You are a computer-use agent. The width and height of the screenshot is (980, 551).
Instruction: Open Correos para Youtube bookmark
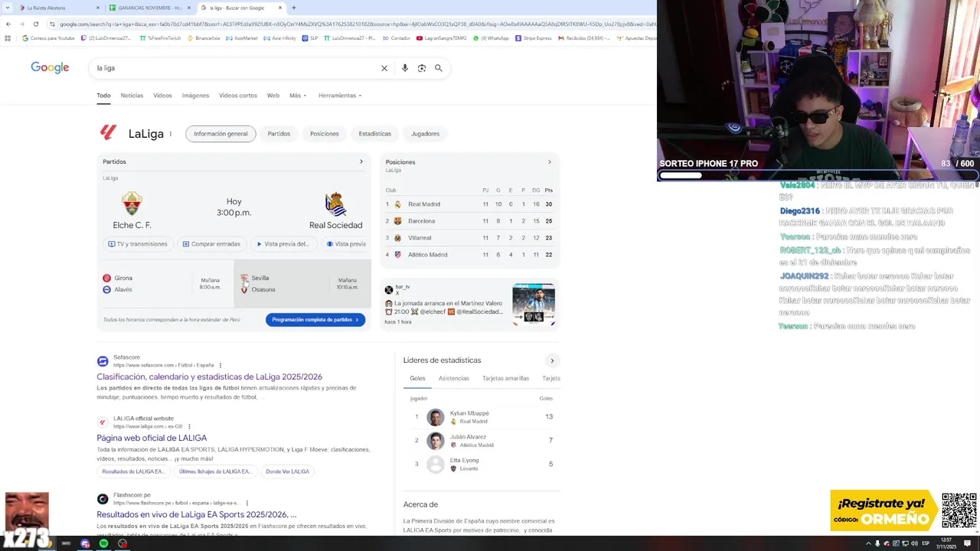point(48,37)
